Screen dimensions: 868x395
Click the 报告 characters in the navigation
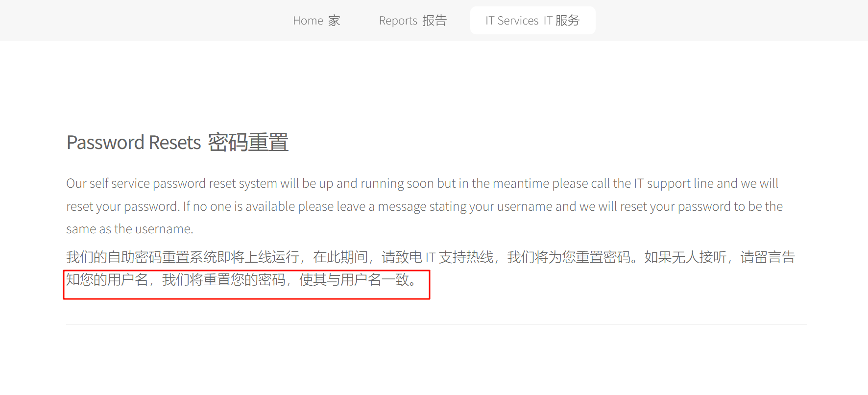click(435, 21)
